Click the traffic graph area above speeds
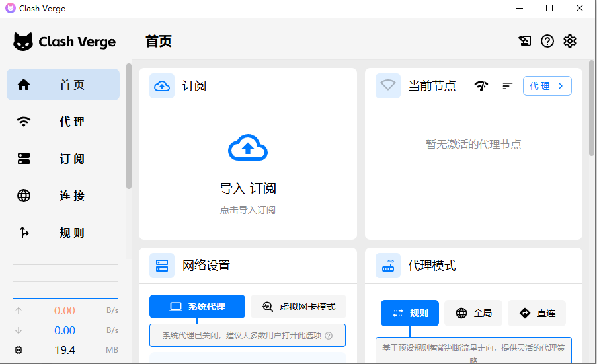597x364 pixels. point(65,281)
